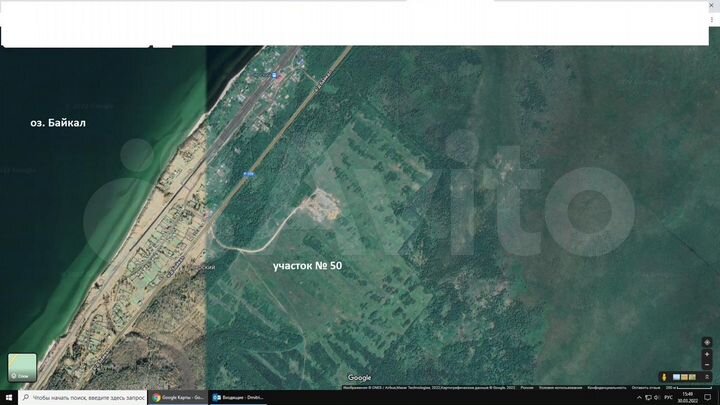720x405 pixels.
Task: Zoom out with the minus button
Action: tap(707, 364)
